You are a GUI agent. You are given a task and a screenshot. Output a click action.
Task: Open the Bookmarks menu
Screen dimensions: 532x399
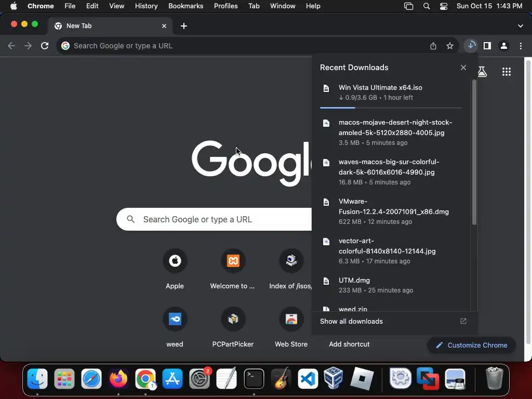click(186, 6)
